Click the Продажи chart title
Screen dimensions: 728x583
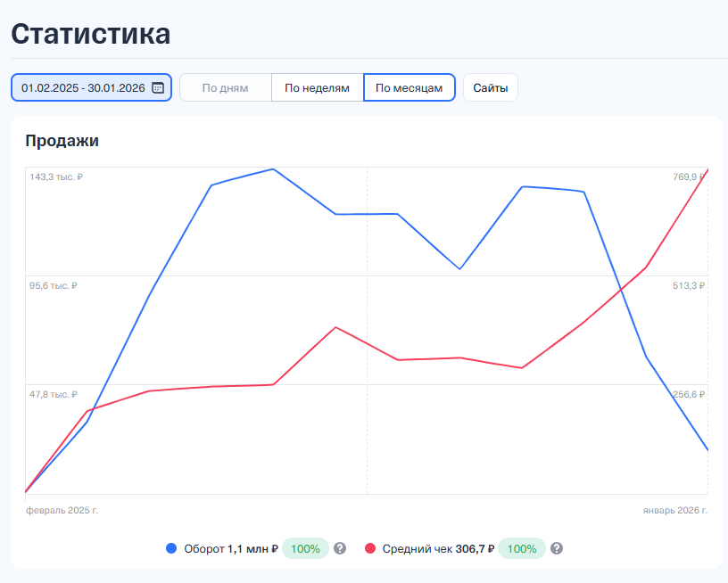pos(62,140)
